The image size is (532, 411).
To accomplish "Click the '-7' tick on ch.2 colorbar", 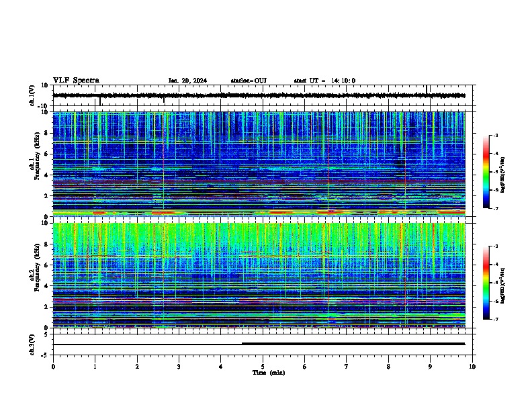I will click(x=495, y=319).
